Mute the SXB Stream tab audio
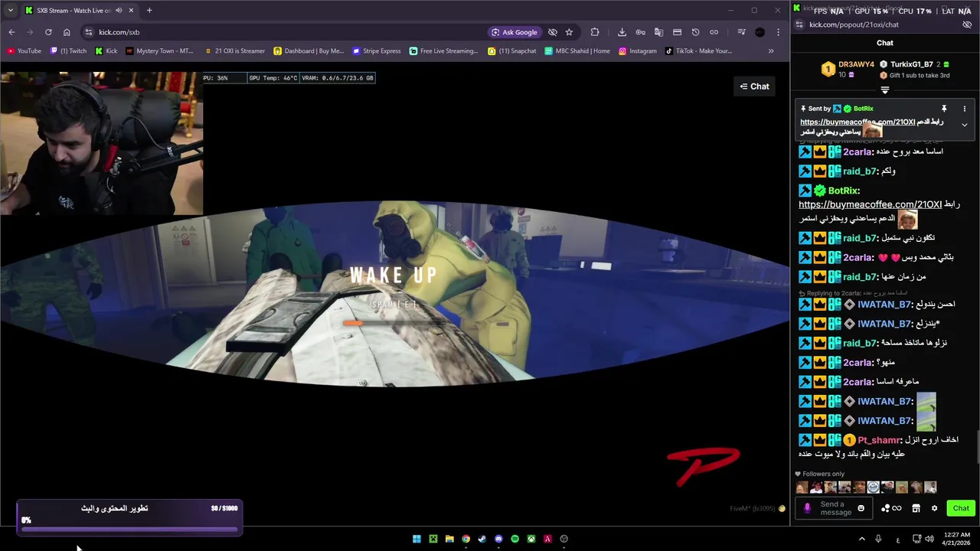The height and width of the screenshot is (551, 980). point(119,11)
